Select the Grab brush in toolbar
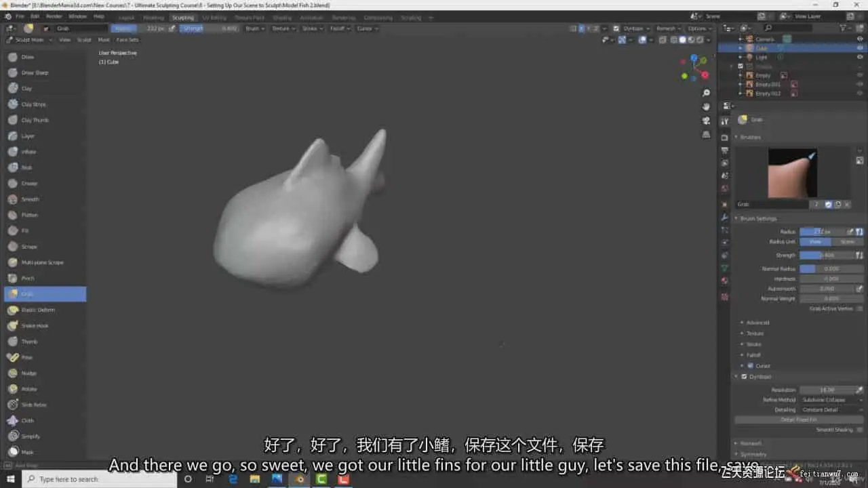The height and width of the screenshot is (488, 868). click(x=45, y=294)
